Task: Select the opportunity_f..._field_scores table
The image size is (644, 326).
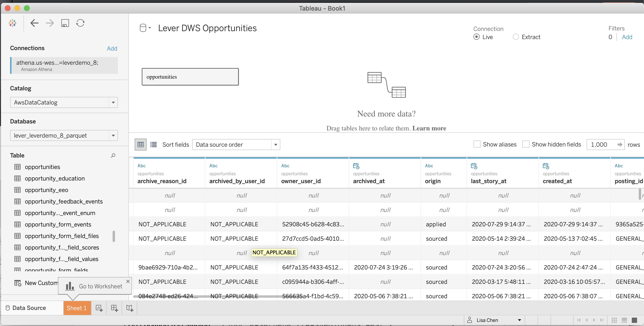Action: click(62, 247)
